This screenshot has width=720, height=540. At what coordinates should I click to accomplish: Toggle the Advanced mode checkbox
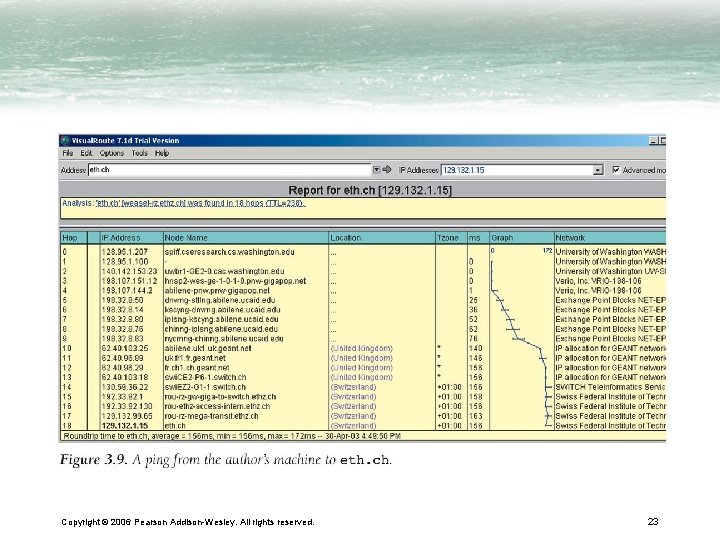[x=616, y=170]
